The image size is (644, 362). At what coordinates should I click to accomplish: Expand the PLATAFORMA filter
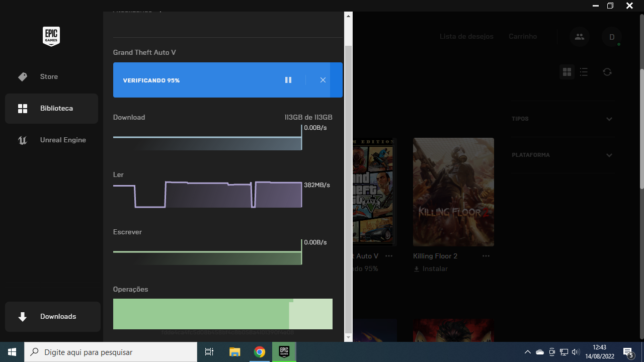pos(562,155)
